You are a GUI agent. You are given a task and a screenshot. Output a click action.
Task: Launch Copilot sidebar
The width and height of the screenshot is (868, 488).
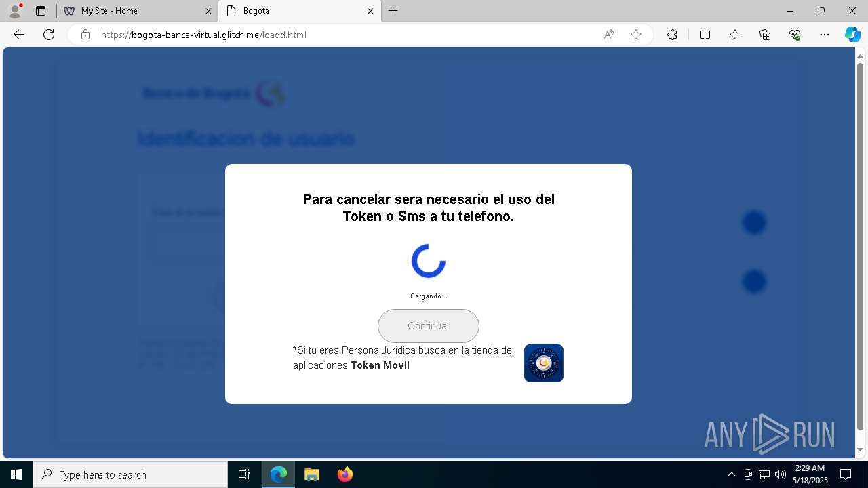(852, 35)
